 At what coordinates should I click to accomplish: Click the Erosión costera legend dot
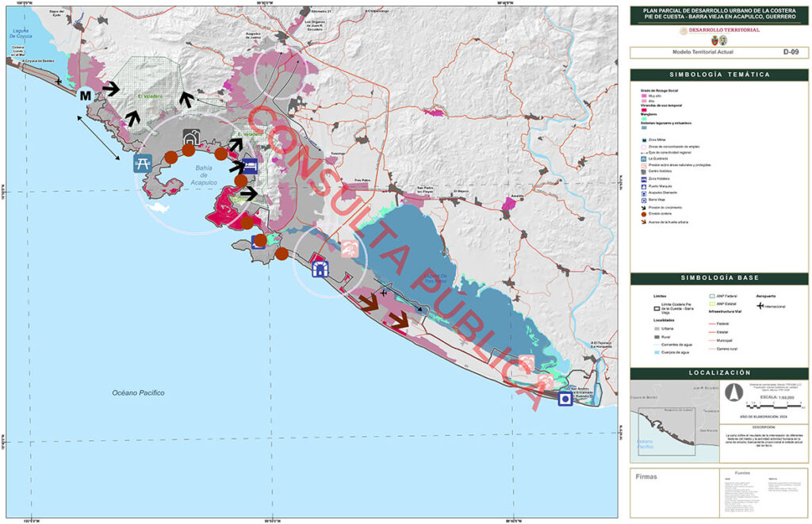(x=643, y=215)
